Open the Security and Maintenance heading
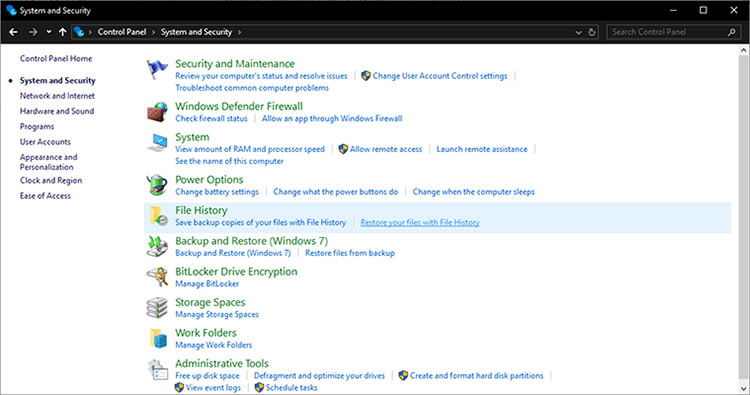Viewport: 750px width, 395px height. point(235,64)
